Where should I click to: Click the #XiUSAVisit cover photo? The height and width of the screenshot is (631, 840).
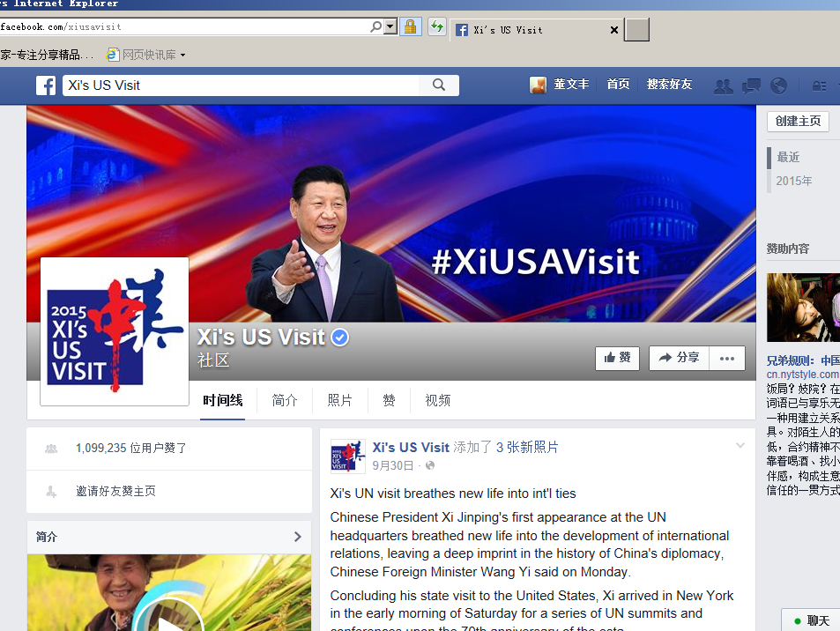click(x=391, y=214)
